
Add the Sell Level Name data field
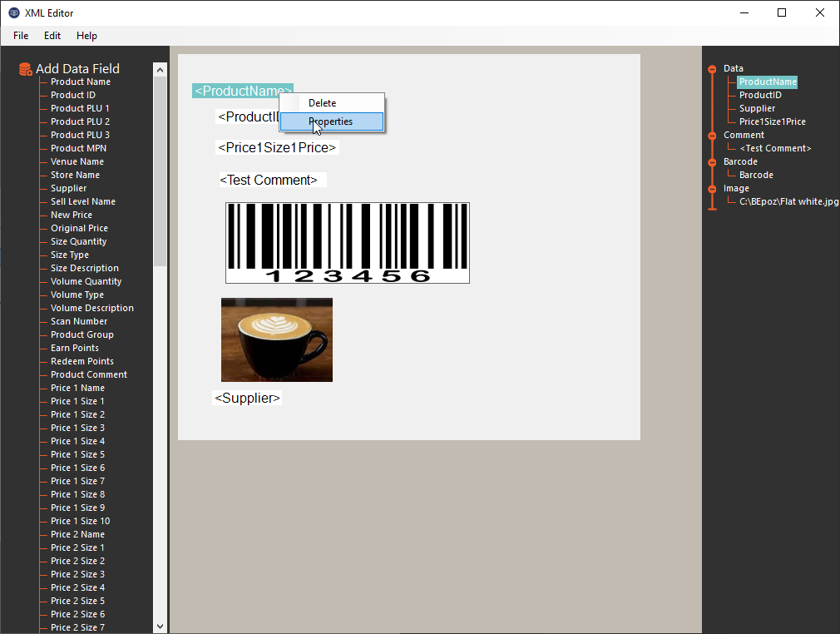point(83,202)
